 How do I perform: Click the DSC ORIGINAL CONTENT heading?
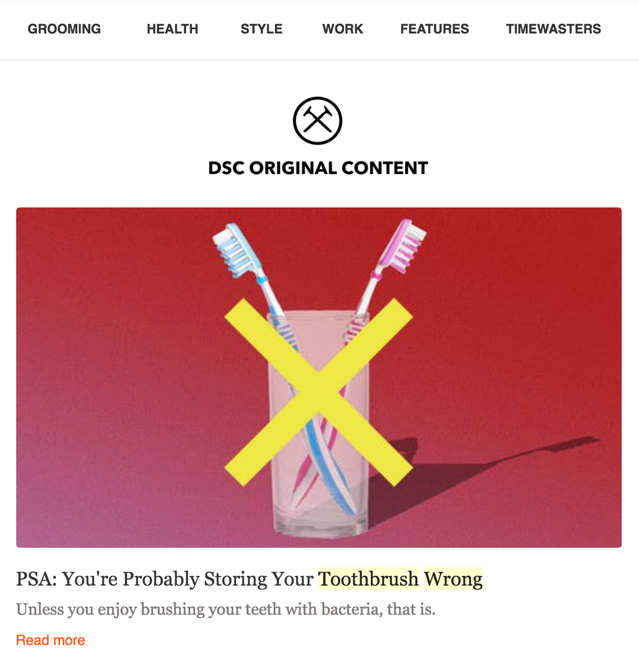(x=318, y=168)
